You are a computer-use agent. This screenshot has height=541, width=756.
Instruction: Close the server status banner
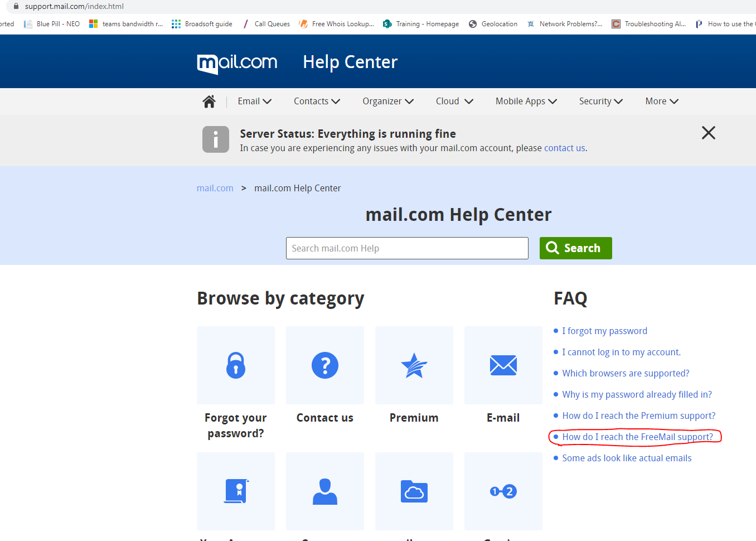(708, 133)
